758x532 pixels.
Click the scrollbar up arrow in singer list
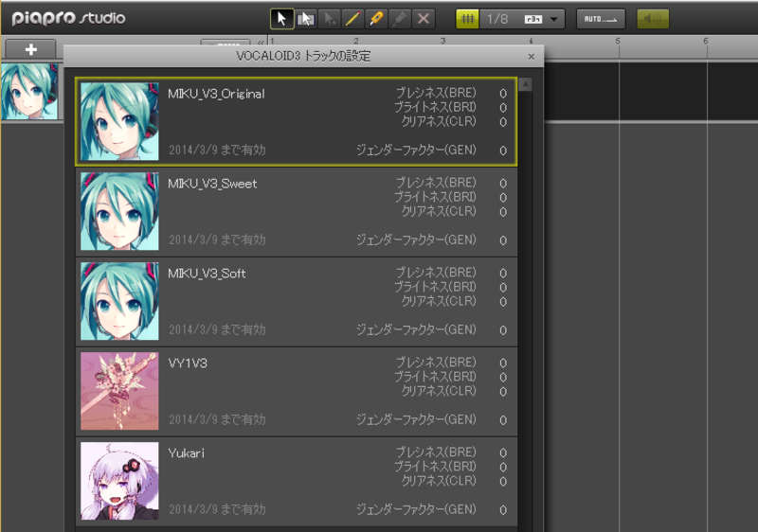coord(526,84)
